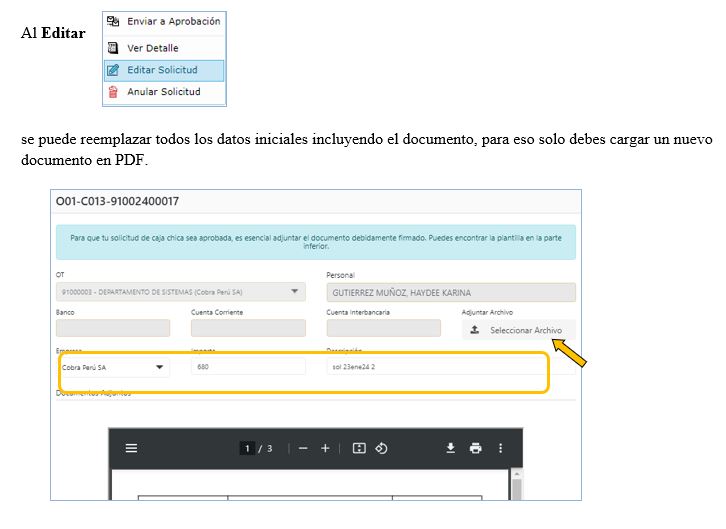
Task: Click the PDF viewer vertical scrollbar thumb
Action: coord(517,490)
